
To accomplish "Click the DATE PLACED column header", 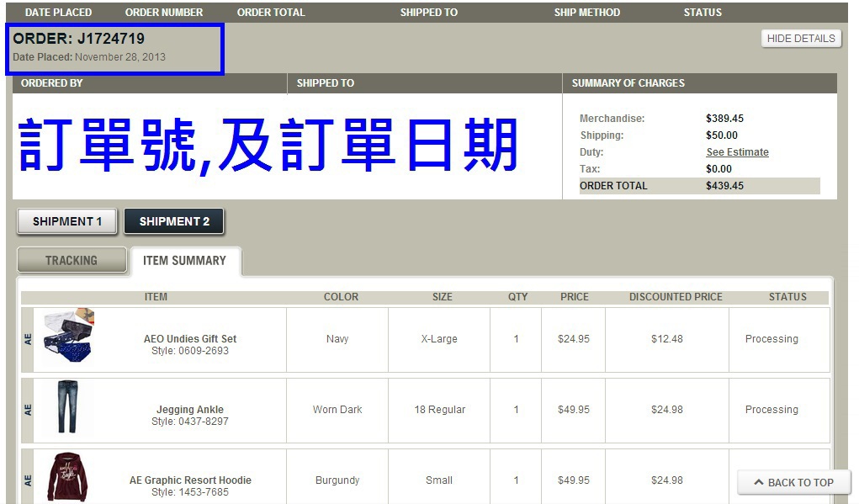I will click(59, 12).
